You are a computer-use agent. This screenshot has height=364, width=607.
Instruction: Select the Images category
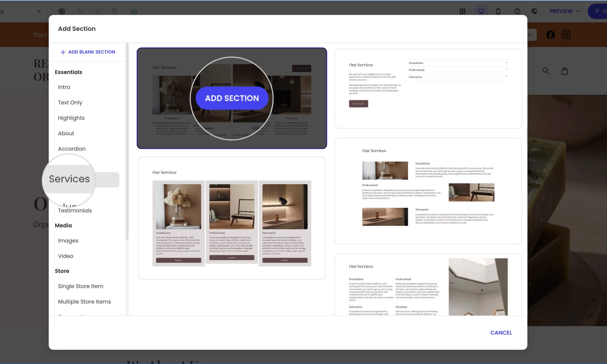[x=68, y=241]
